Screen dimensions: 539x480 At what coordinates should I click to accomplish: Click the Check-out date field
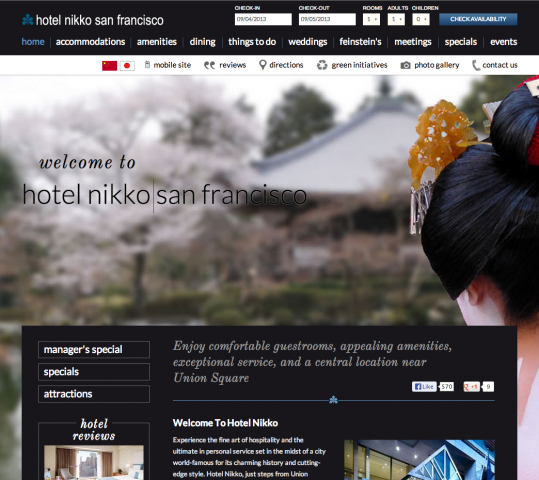[327, 19]
